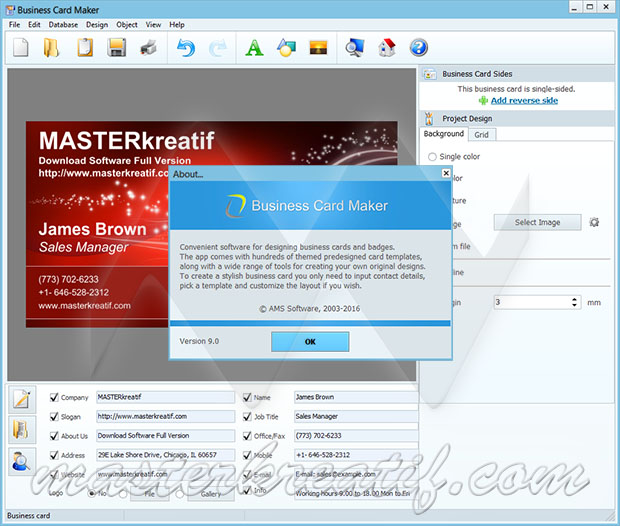Uncheck the About Us checkbox

[54, 436]
